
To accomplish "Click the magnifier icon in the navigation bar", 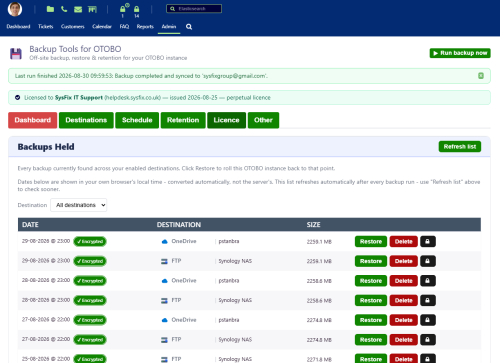I will click(x=189, y=27).
